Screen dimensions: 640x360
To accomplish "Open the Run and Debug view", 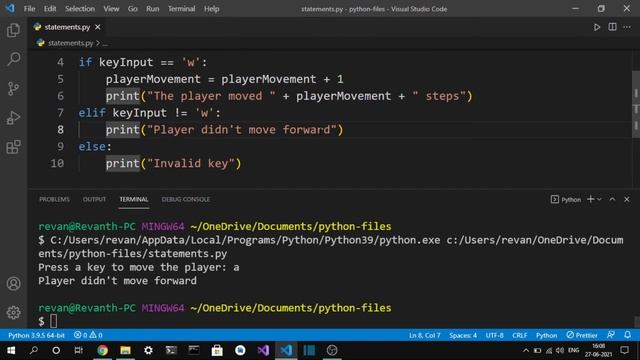I will [x=13, y=118].
